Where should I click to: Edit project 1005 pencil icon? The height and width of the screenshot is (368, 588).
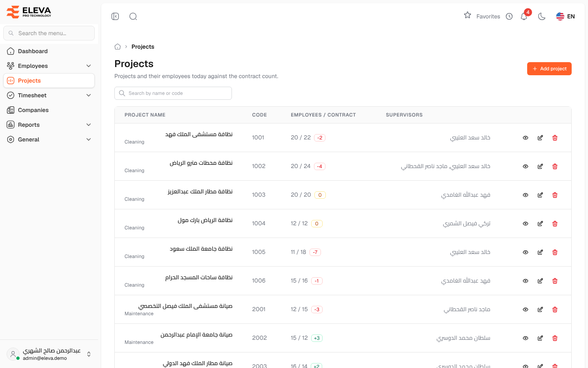(x=540, y=252)
